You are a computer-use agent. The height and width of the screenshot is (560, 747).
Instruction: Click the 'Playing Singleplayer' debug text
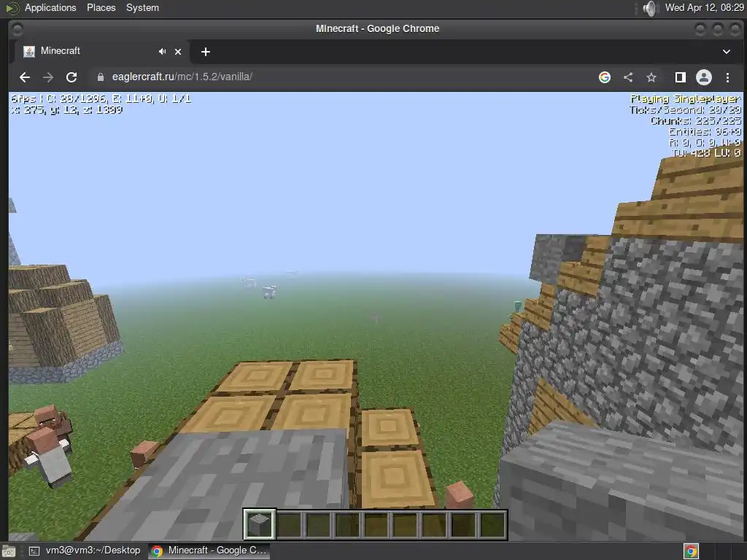pyautogui.click(x=685, y=98)
